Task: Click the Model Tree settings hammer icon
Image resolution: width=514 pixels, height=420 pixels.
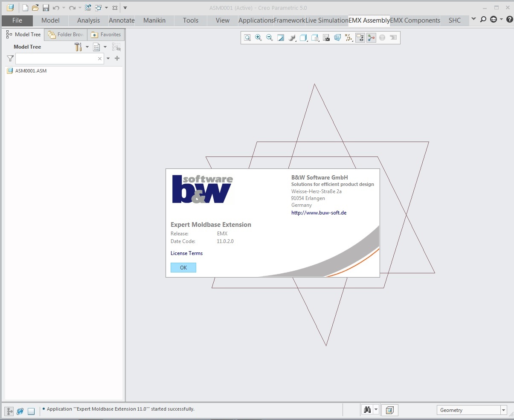Action: (78, 47)
